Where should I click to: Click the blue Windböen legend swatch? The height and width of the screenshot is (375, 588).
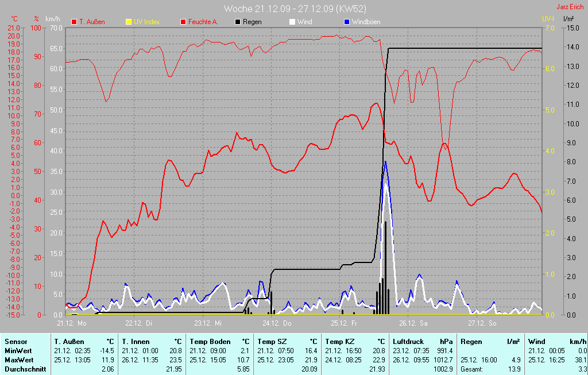pos(346,22)
